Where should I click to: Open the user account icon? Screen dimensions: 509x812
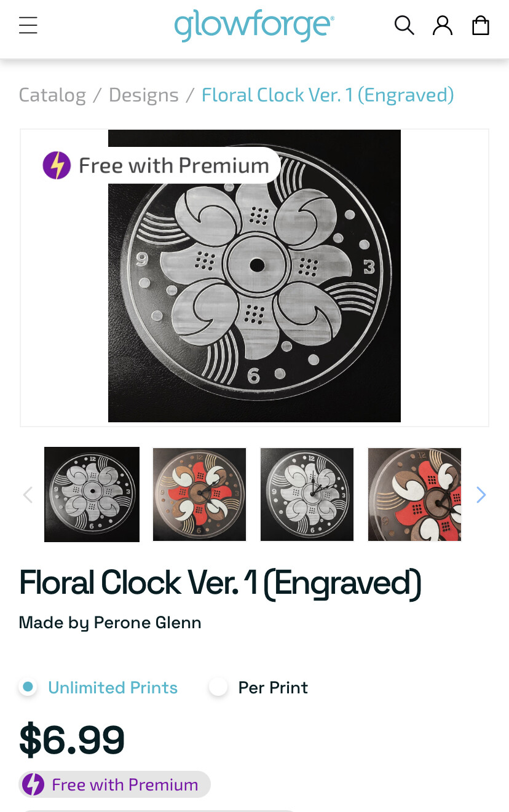tap(443, 25)
